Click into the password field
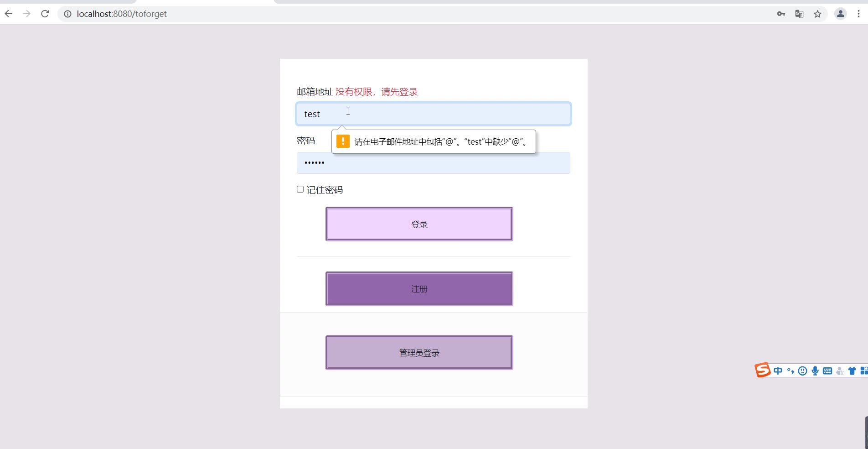Image resolution: width=868 pixels, height=449 pixels. point(433,163)
